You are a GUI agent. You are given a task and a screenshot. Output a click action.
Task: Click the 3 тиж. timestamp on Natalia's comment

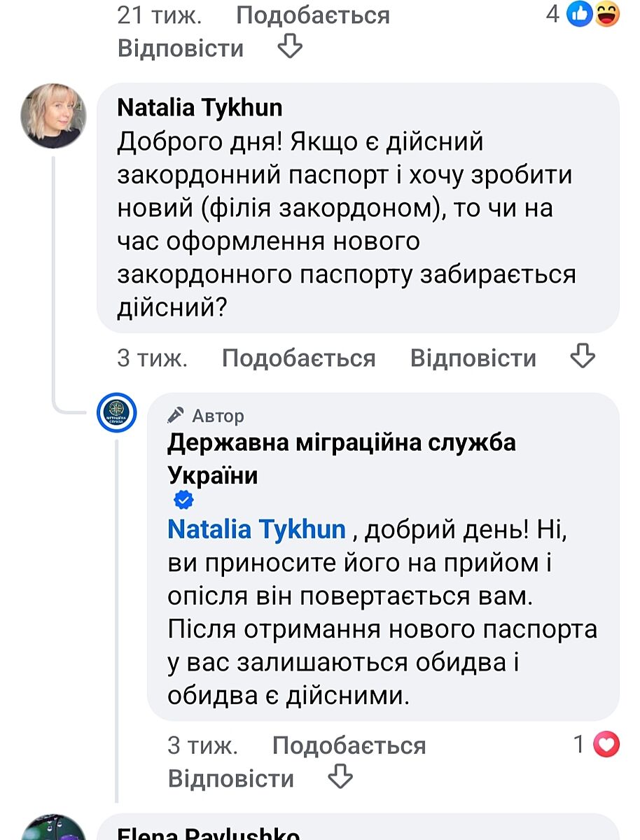tap(152, 358)
